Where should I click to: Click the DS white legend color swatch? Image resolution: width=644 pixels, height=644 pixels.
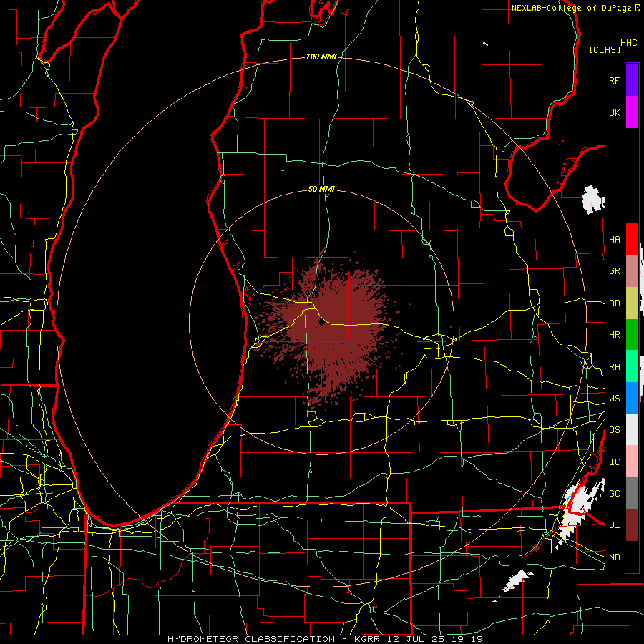(632, 429)
